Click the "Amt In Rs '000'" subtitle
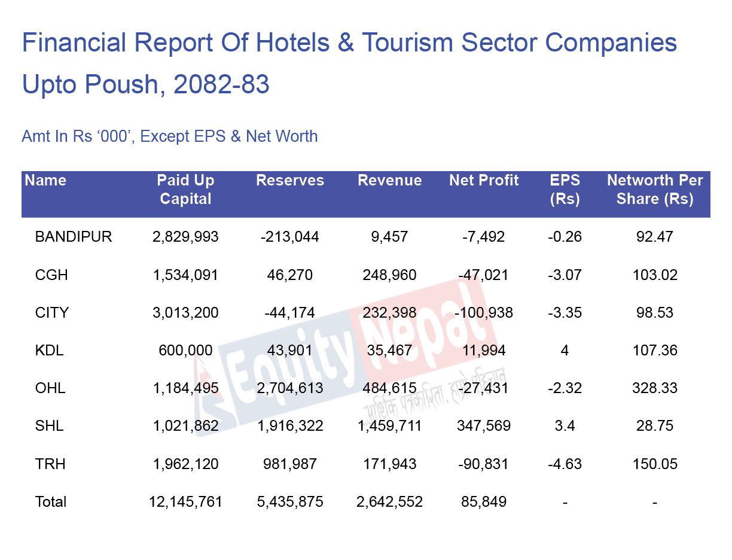Image resolution: width=732 pixels, height=560 pixels. point(170,136)
